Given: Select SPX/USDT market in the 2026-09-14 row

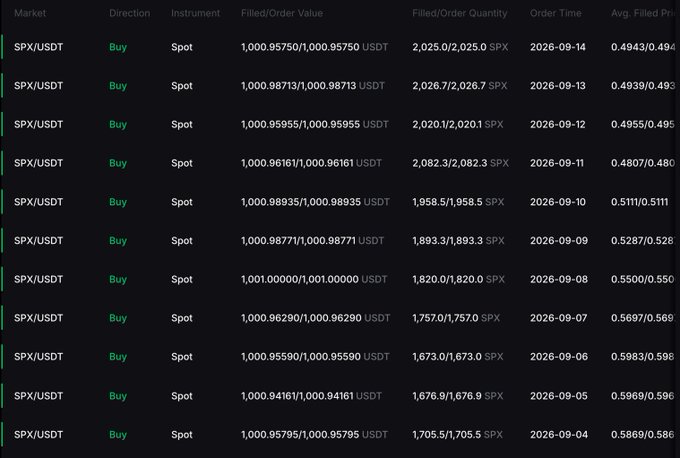Looking at the screenshot, I should pyautogui.click(x=39, y=47).
